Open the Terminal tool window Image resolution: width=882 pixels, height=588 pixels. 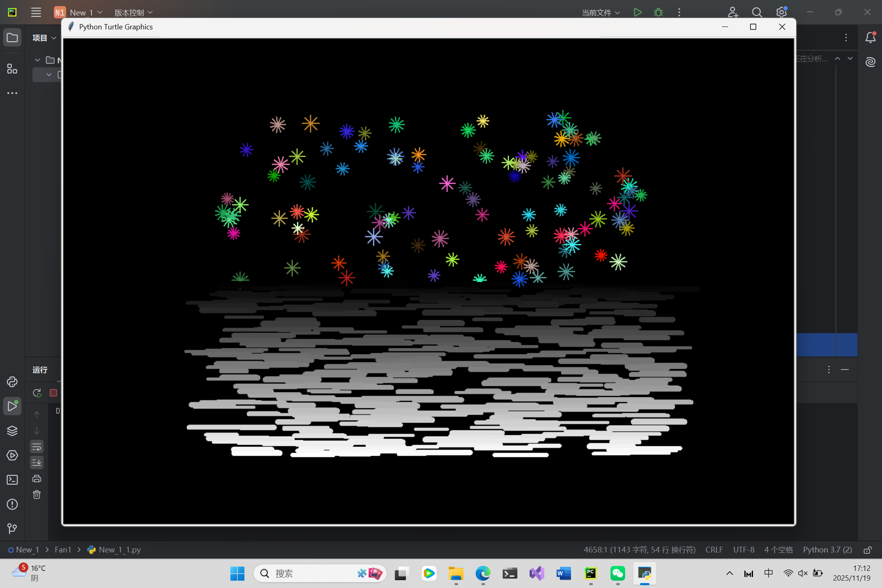point(12,480)
